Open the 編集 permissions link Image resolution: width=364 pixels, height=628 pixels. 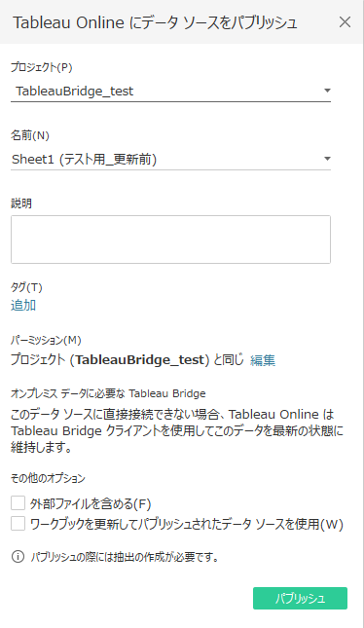(x=263, y=360)
